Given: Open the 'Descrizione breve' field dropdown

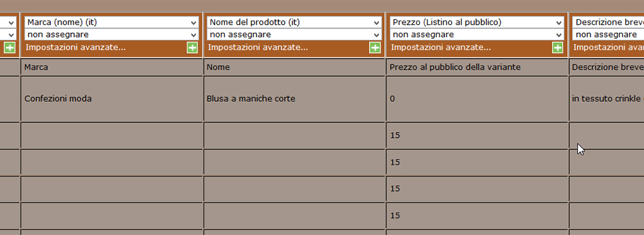Looking at the screenshot, I should 609,22.
